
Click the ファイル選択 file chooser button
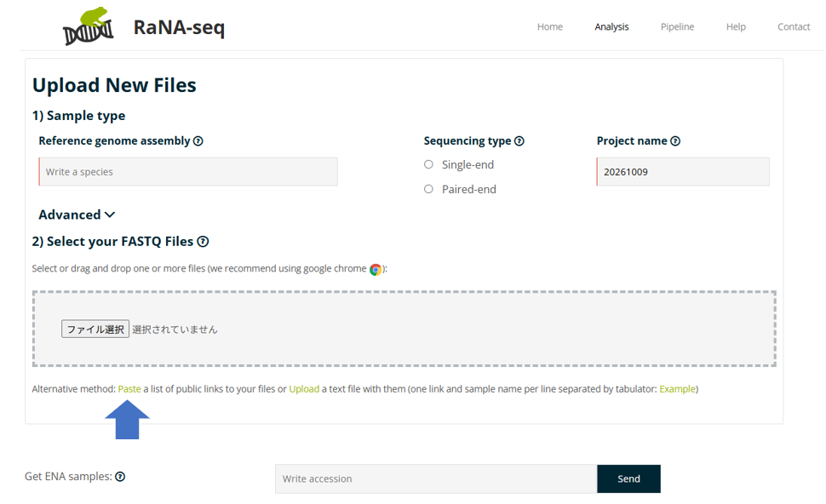coord(95,329)
